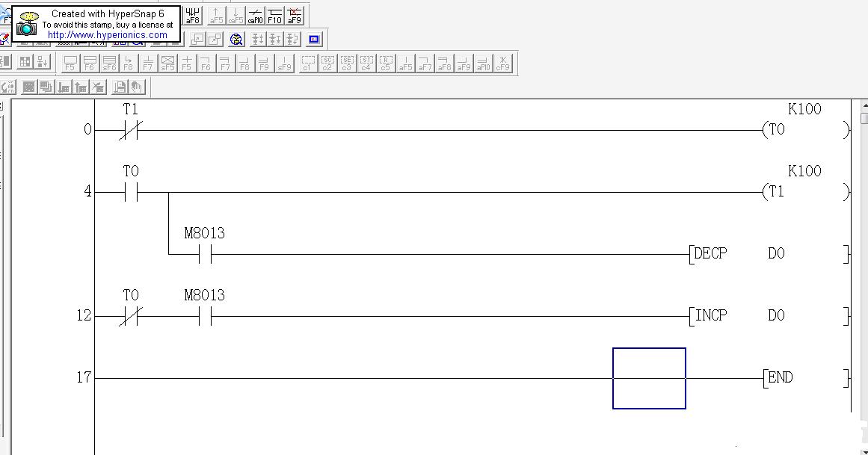Screen dimensions: 868x455
Task: Click the caF10 invert operation icon
Action: [x=256, y=16]
